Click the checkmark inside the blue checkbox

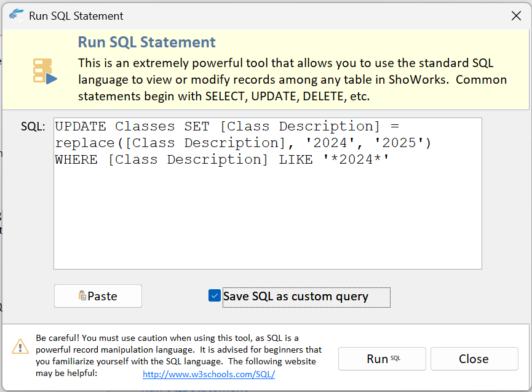point(214,296)
